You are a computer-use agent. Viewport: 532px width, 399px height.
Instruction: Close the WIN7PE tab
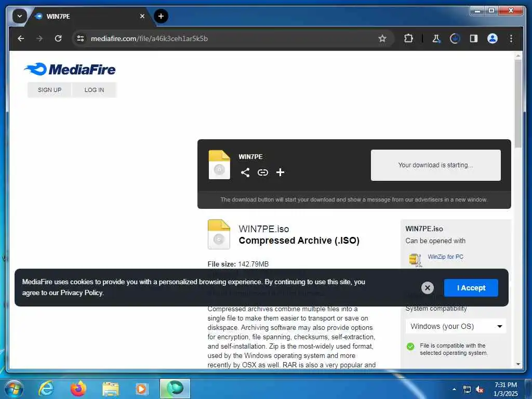click(x=142, y=16)
